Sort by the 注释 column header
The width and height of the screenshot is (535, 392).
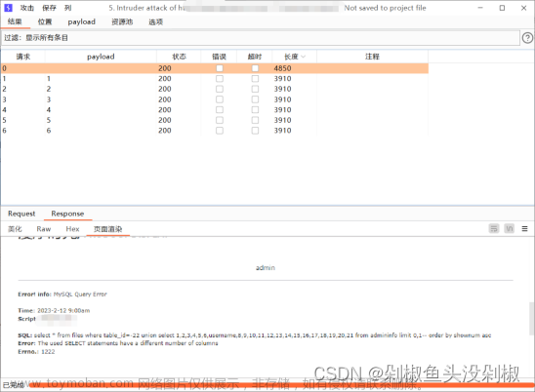[372, 57]
